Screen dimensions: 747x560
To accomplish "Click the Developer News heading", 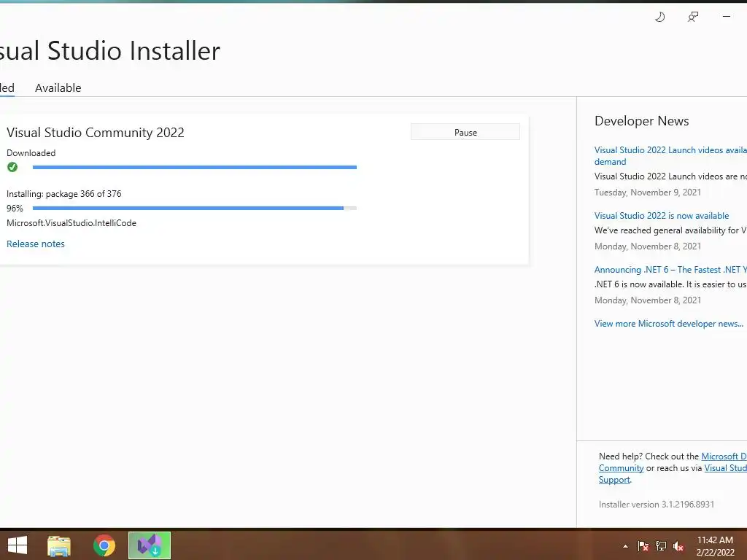I will pyautogui.click(x=642, y=121).
